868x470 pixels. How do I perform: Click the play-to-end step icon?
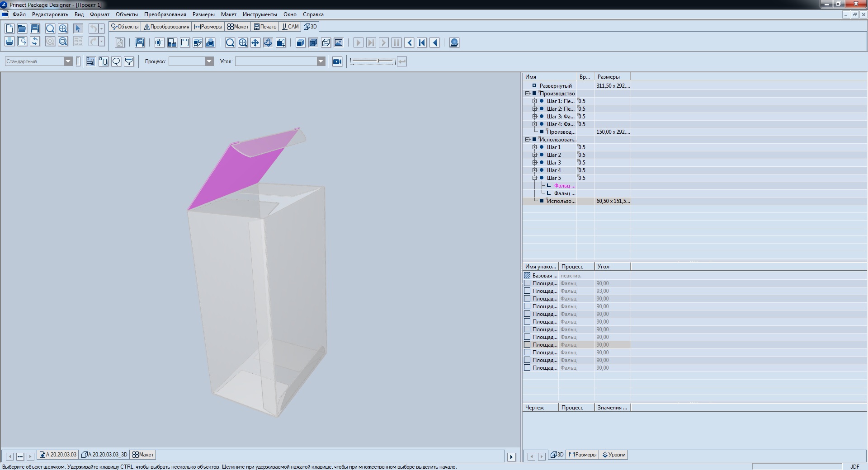(x=371, y=42)
